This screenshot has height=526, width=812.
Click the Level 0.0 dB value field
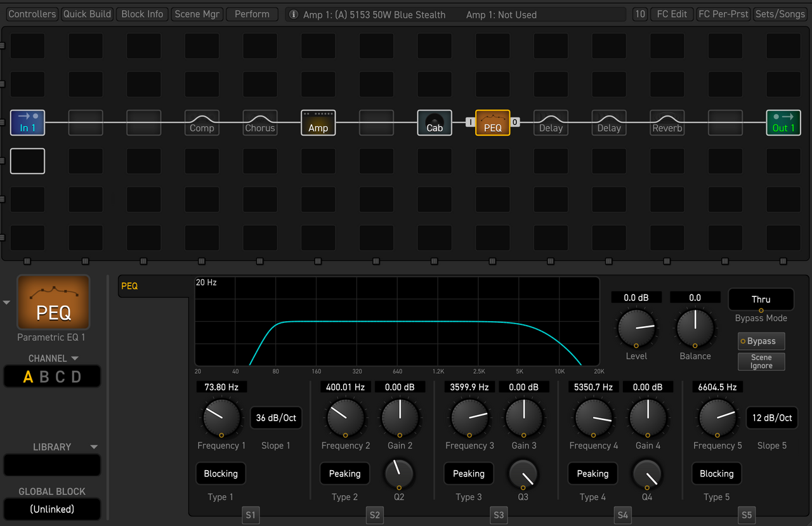click(636, 298)
